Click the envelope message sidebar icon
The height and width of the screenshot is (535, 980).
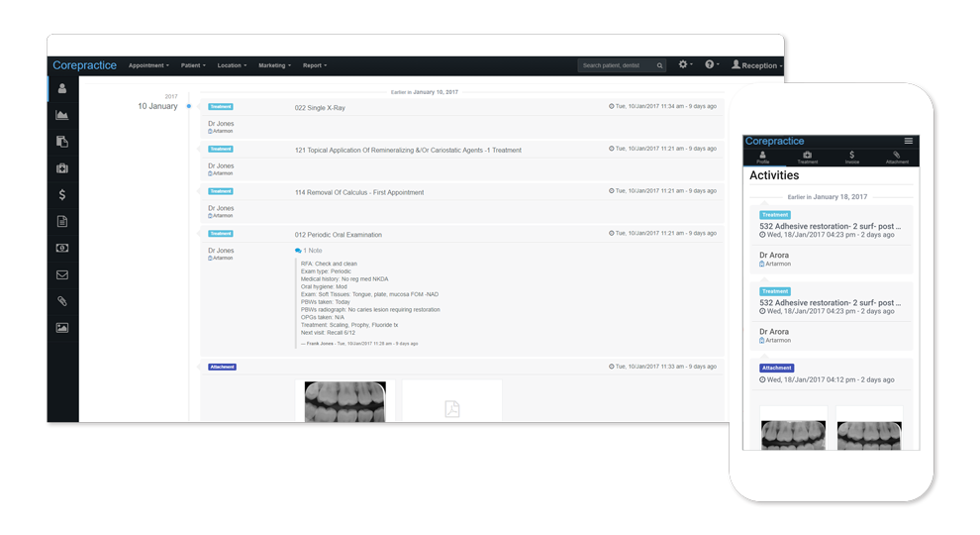click(x=62, y=274)
